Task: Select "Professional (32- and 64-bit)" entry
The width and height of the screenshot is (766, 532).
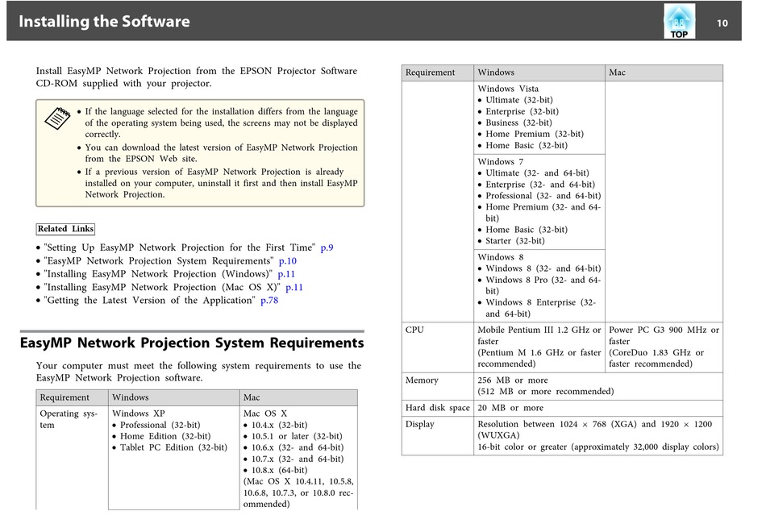Action: click(x=543, y=196)
